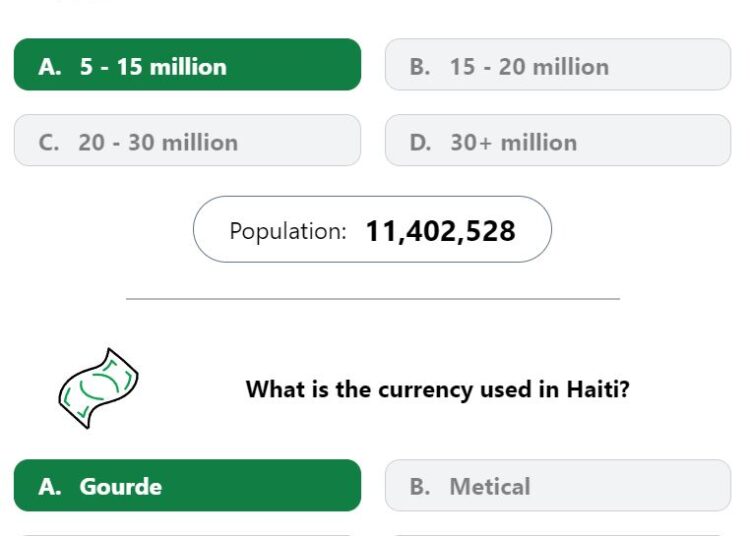This screenshot has width=750, height=536.
Task: Click the "D." letter beside 30+ million
Action: click(420, 142)
